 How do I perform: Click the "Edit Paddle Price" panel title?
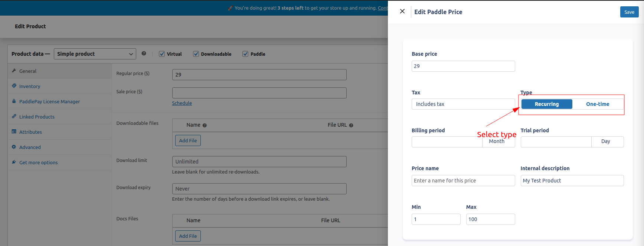click(x=438, y=12)
